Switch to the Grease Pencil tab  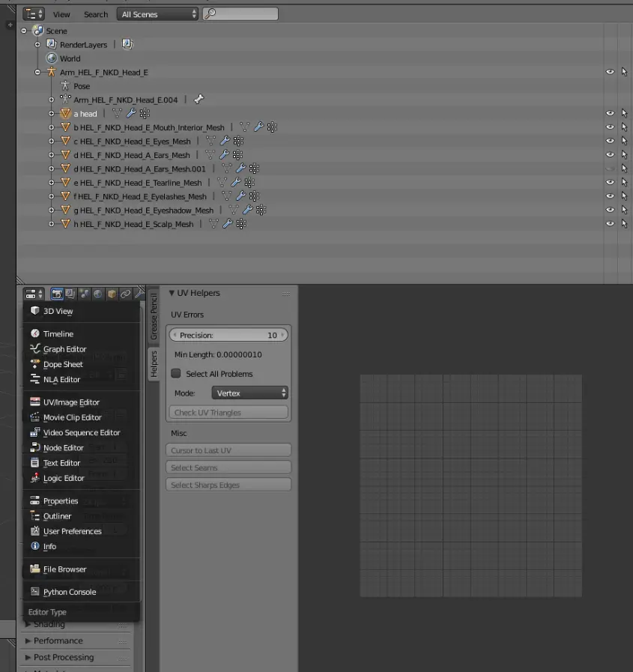point(154,316)
